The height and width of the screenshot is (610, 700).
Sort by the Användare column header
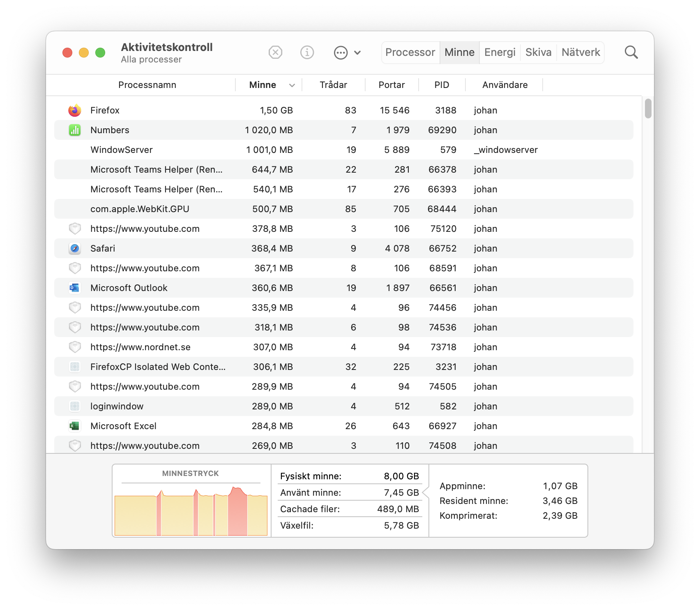(505, 85)
